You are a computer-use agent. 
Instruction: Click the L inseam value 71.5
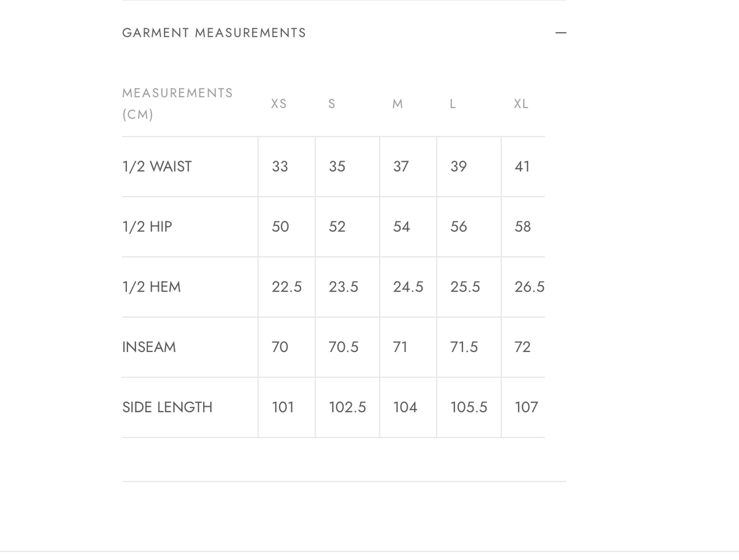pyautogui.click(x=464, y=348)
